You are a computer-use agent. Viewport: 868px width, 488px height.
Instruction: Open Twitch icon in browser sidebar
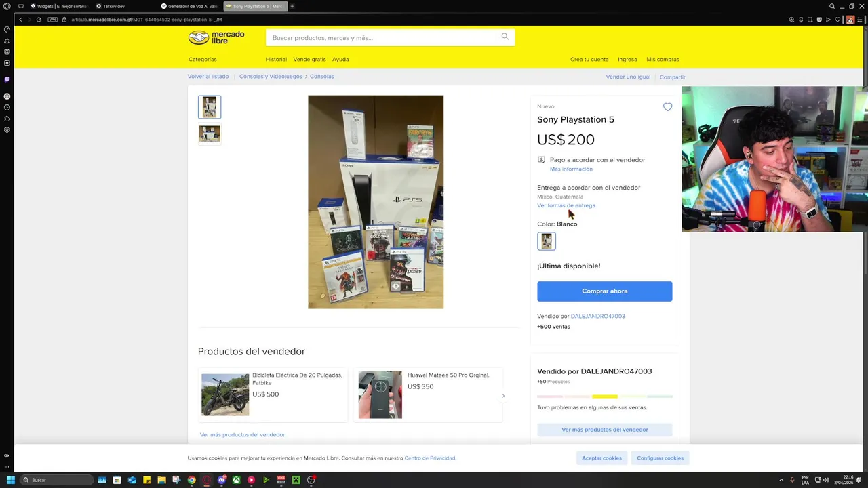tap(7, 79)
